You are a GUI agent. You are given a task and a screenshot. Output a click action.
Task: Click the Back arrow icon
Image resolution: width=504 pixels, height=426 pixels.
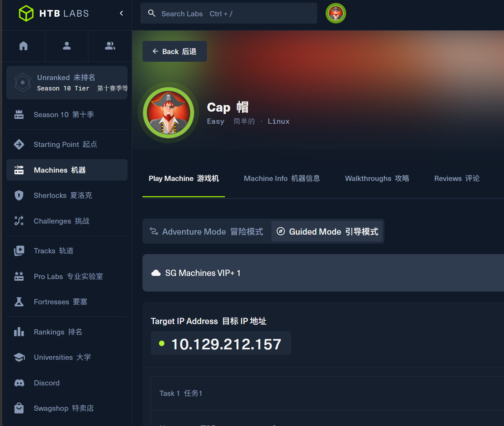155,51
